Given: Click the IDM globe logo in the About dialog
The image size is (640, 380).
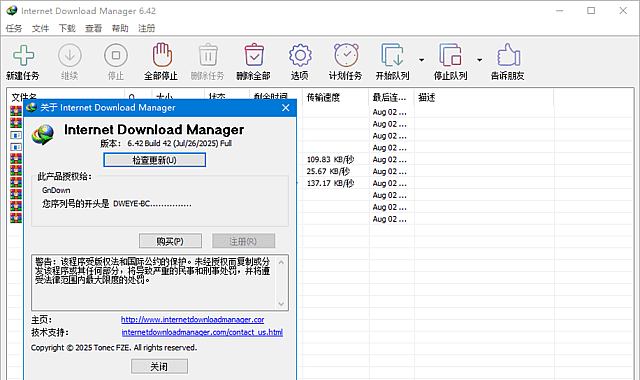Looking at the screenshot, I should pos(43,135).
